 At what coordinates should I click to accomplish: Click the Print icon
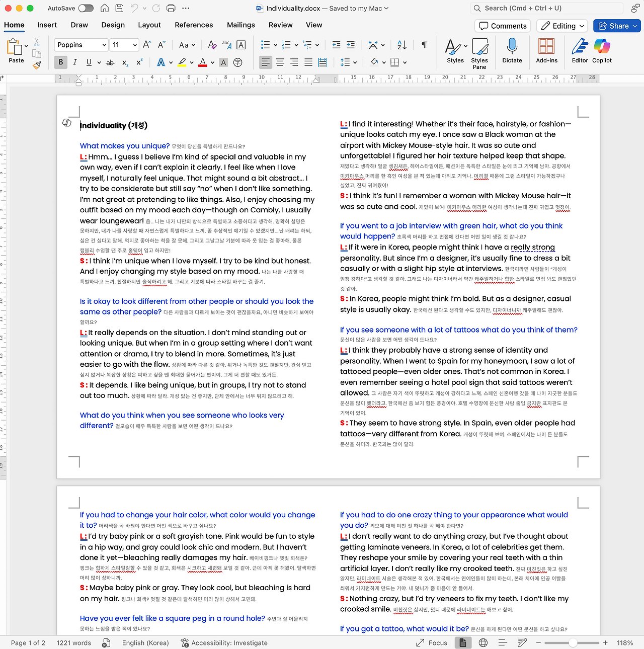pyautogui.click(x=171, y=8)
